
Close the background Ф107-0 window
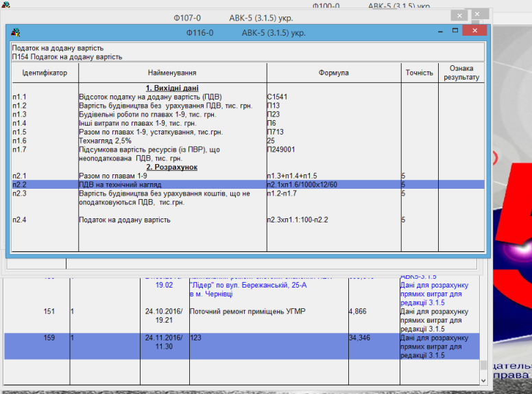pos(479,15)
